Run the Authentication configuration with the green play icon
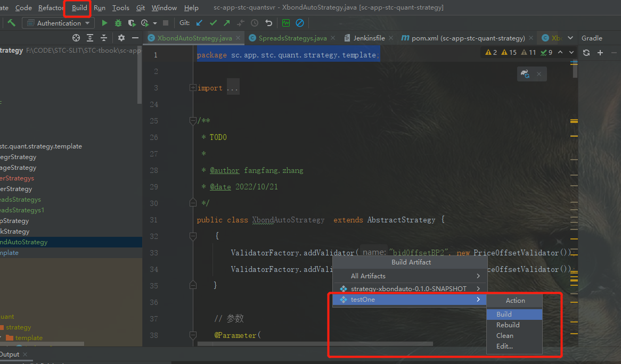The image size is (621, 364). tap(104, 23)
